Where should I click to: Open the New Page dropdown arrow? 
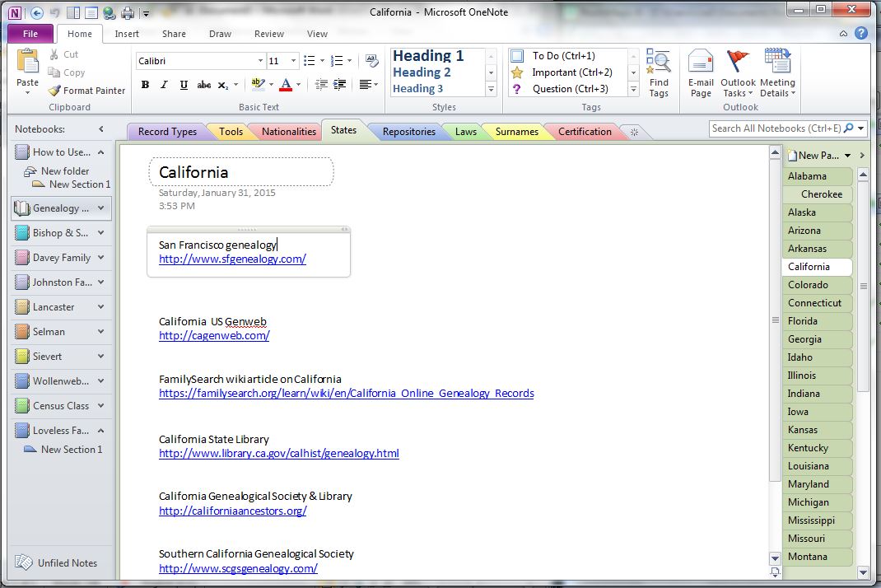(847, 155)
